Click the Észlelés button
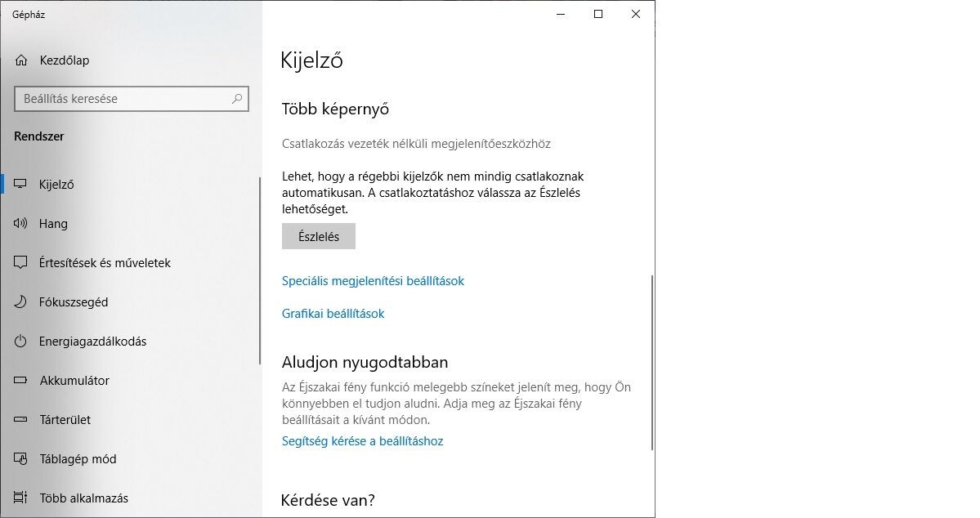This screenshot has width=980, height=518. click(319, 236)
